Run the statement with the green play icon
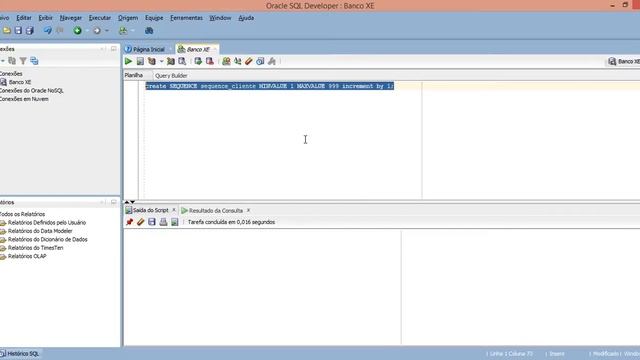The height and width of the screenshot is (360, 640). (128, 61)
